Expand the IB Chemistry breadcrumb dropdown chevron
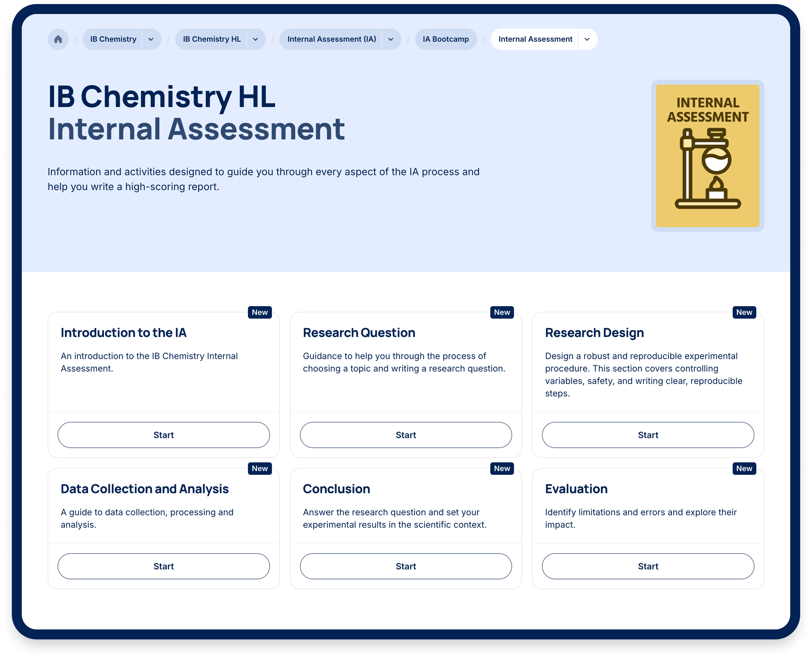Viewport: 812px width, 659px height. click(x=151, y=39)
